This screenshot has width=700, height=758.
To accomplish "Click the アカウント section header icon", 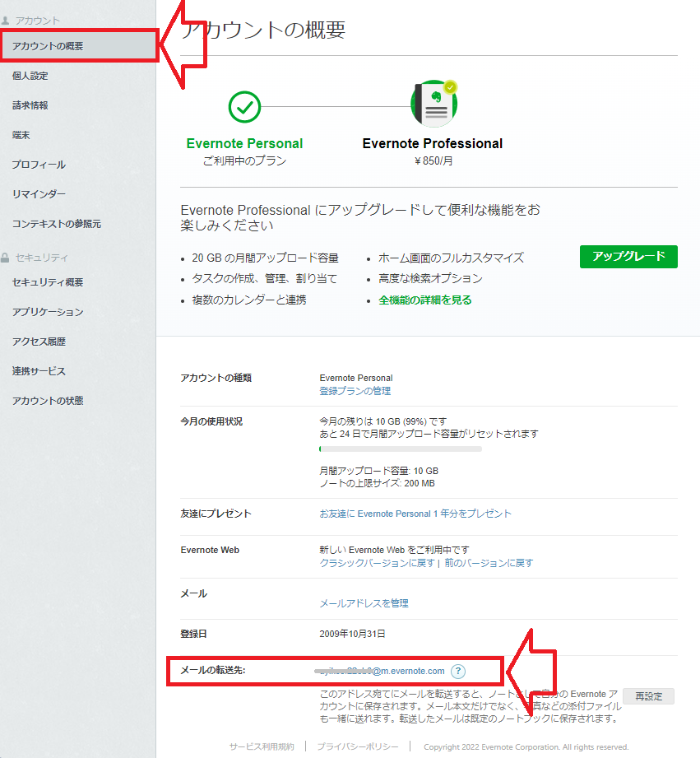I will (5, 21).
